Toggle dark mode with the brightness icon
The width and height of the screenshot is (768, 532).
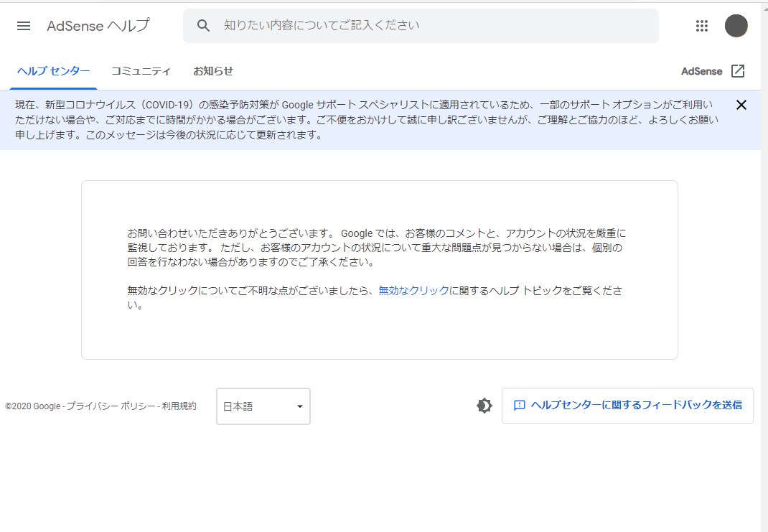(x=484, y=406)
